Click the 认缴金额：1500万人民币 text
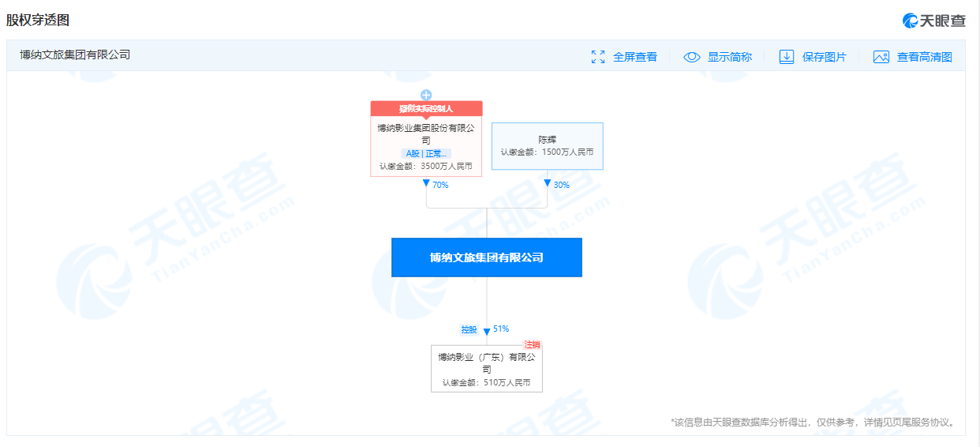 coord(548,152)
